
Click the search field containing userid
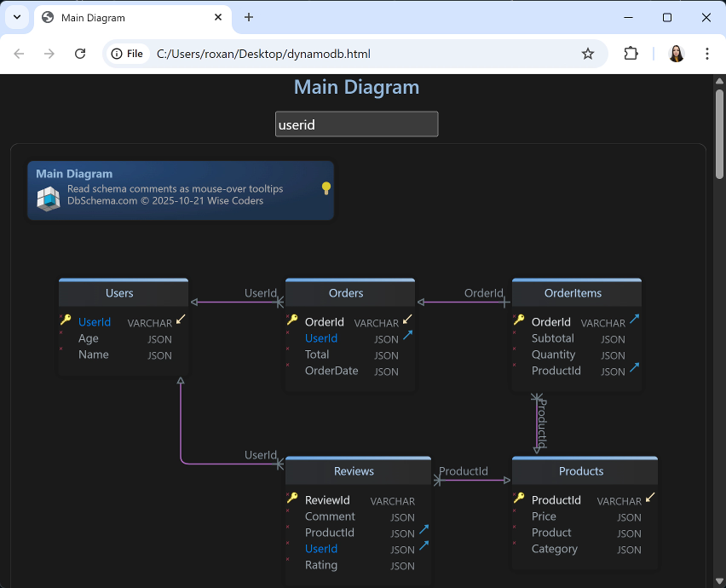pos(356,124)
